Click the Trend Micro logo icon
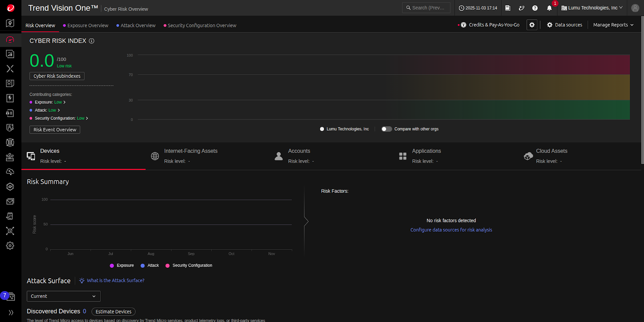This screenshot has width=644, height=322. click(10, 8)
